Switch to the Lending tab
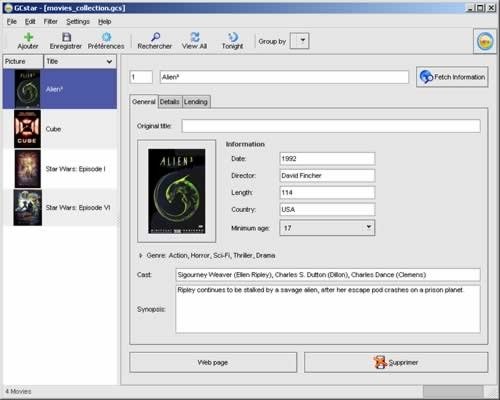 pos(196,102)
